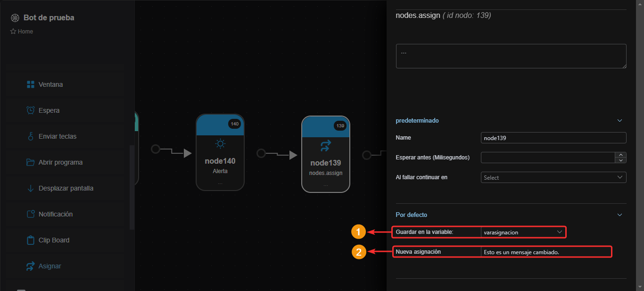Click the Alerta label under node140
644x291 pixels.
(x=220, y=171)
